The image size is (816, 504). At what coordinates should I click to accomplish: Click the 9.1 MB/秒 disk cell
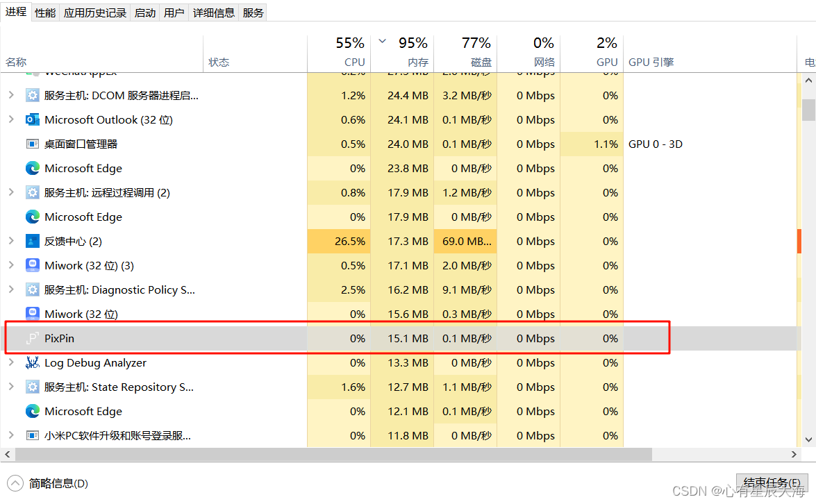click(465, 289)
